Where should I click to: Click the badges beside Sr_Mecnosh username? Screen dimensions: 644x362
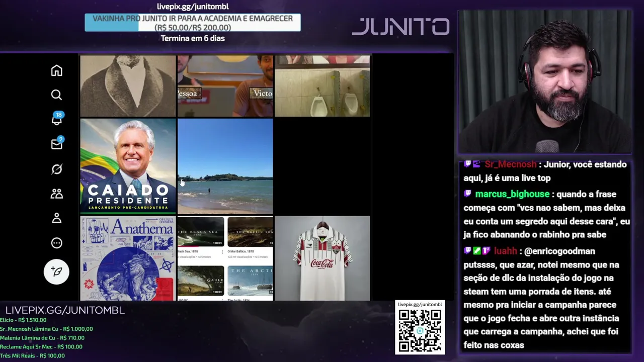pyautogui.click(x=472, y=164)
